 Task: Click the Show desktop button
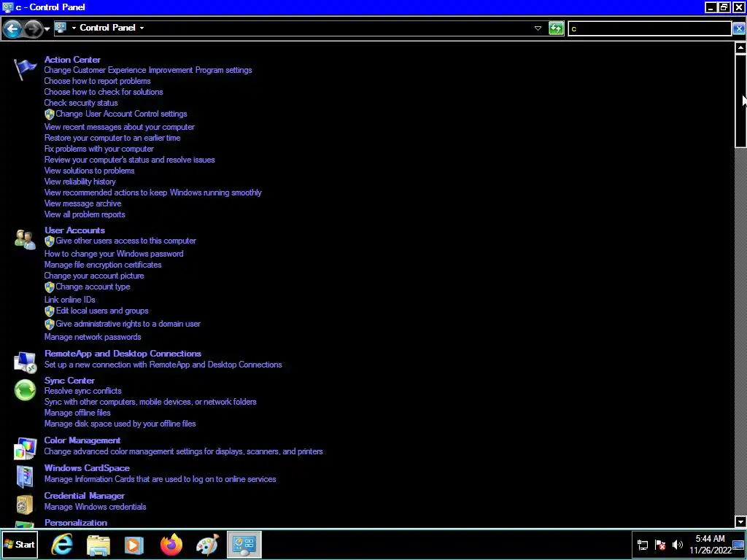[739, 545]
